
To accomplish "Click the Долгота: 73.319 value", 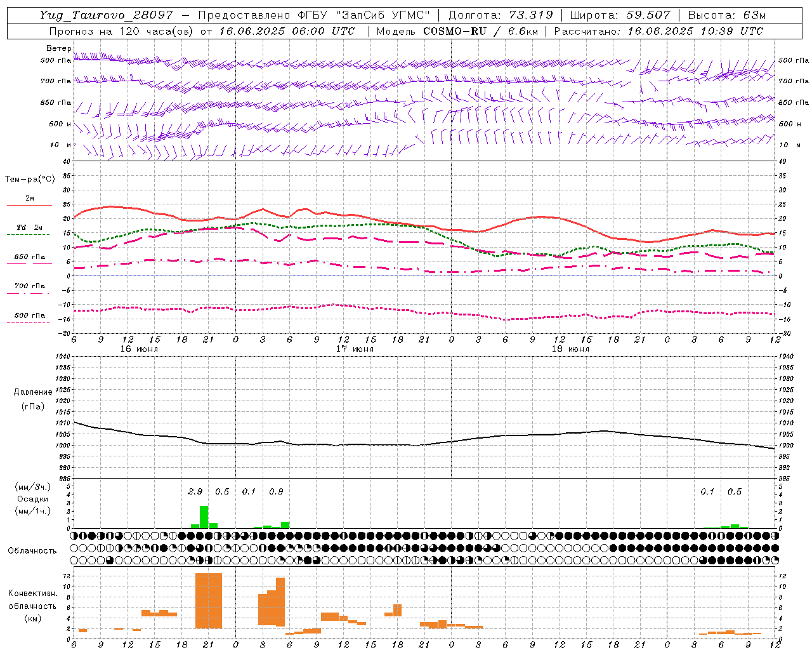I will point(501,15).
